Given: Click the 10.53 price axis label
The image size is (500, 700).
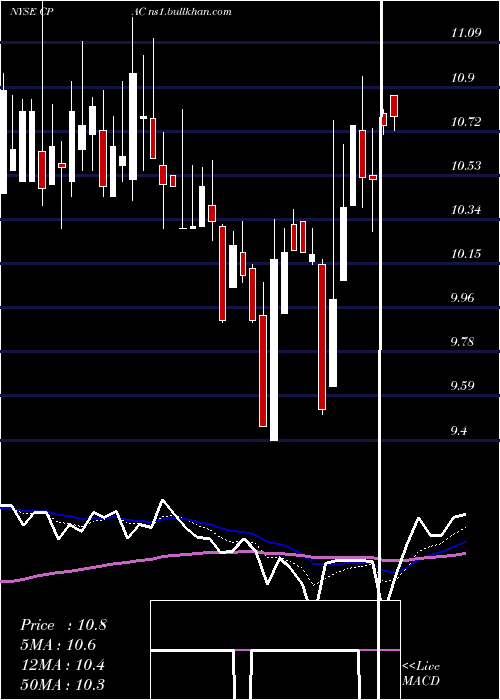Looking at the screenshot, I should 466,166.
